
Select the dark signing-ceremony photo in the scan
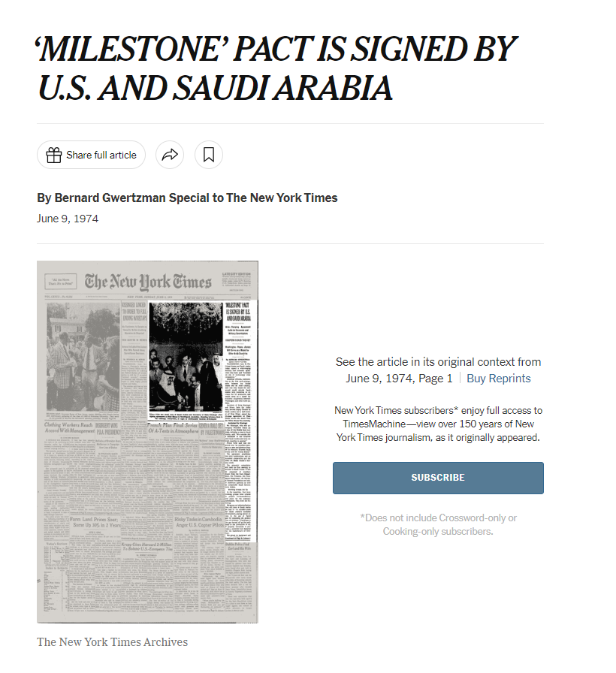click(x=186, y=357)
